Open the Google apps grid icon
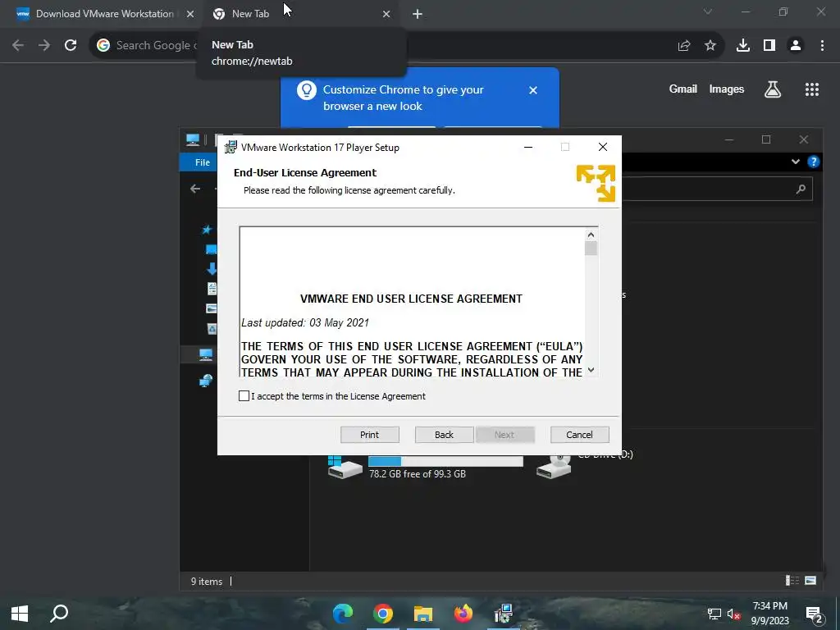 pyautogui.click(x=812, y=89)
